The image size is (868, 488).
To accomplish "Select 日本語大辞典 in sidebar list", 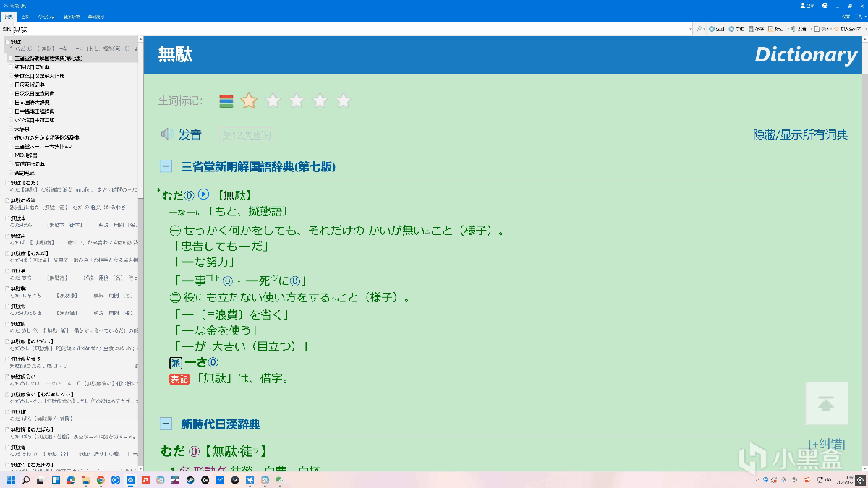I will (x=33, y=102).
